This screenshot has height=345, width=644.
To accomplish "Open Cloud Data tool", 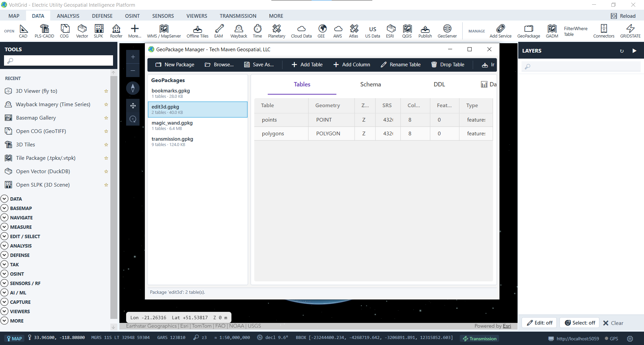I will click(301, 31).
